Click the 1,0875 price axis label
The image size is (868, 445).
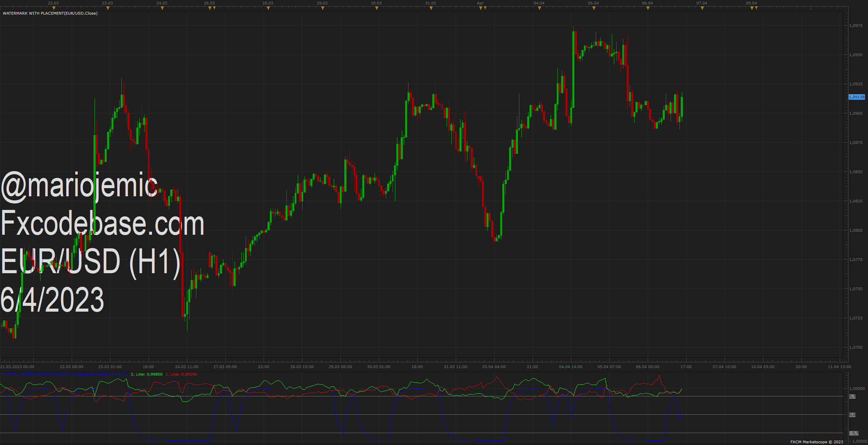[x=856, y=143]
